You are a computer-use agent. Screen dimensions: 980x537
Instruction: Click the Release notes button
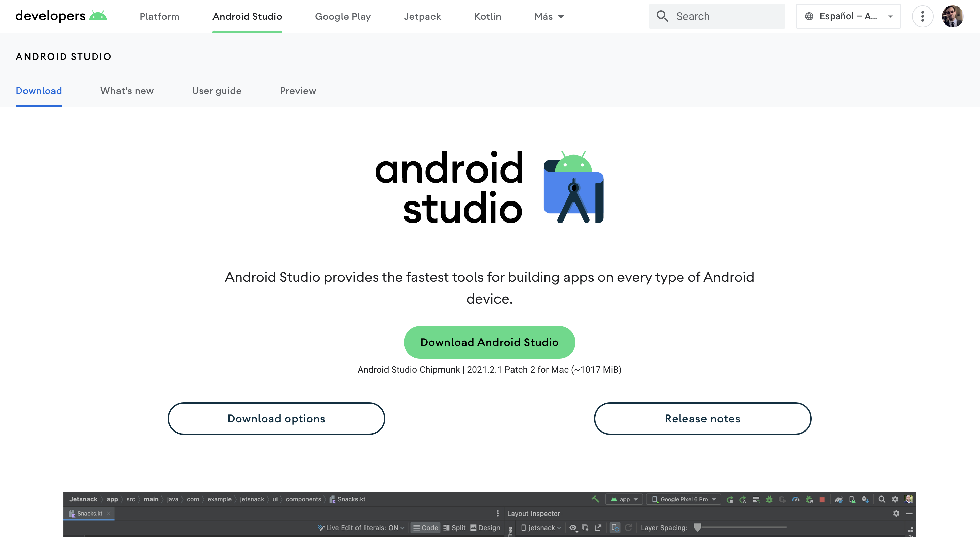click(702, 418)
